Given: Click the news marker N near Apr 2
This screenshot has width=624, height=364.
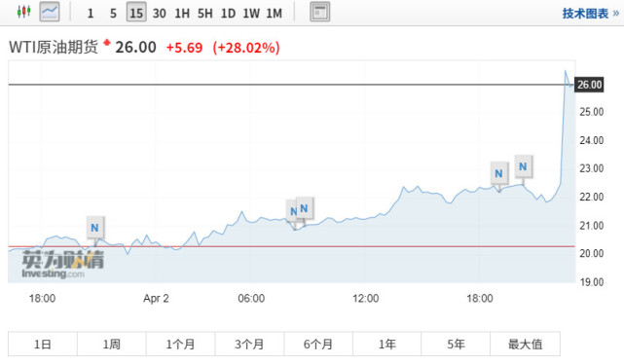Looking at the screenshot, I should (x=95, y=228).
